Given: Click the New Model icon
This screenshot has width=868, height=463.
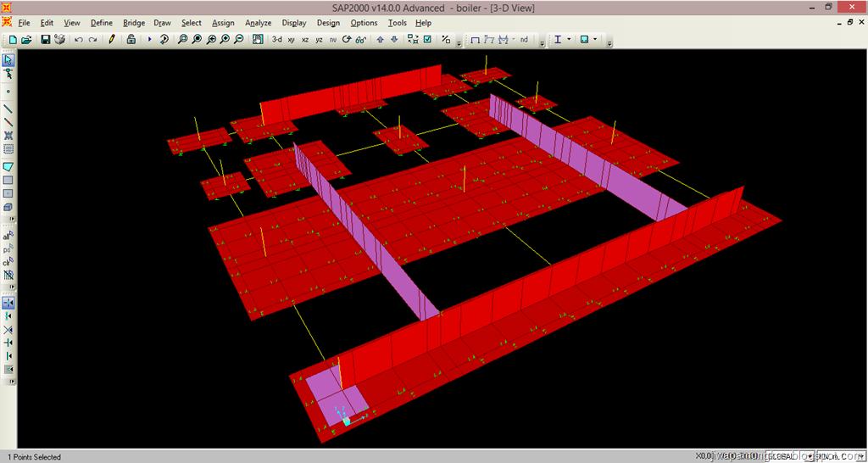Looking at the screenshot, I should point(13,39).
